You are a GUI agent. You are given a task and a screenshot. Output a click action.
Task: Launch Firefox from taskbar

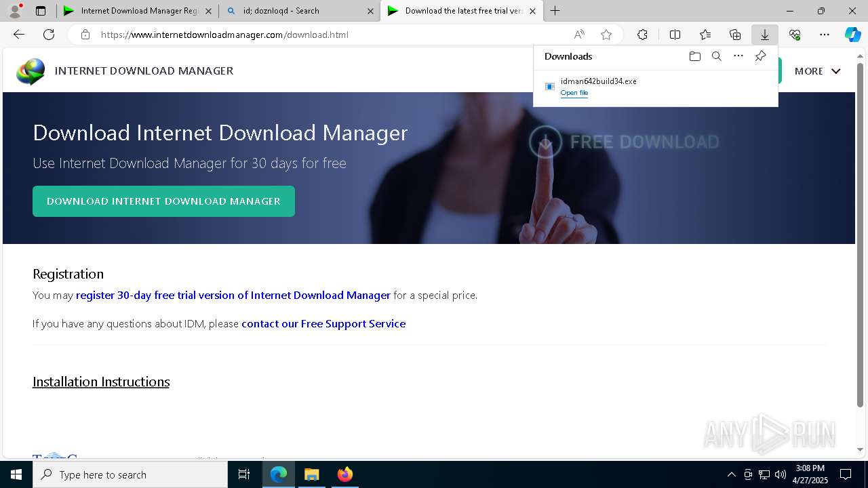tap(344, 474)
